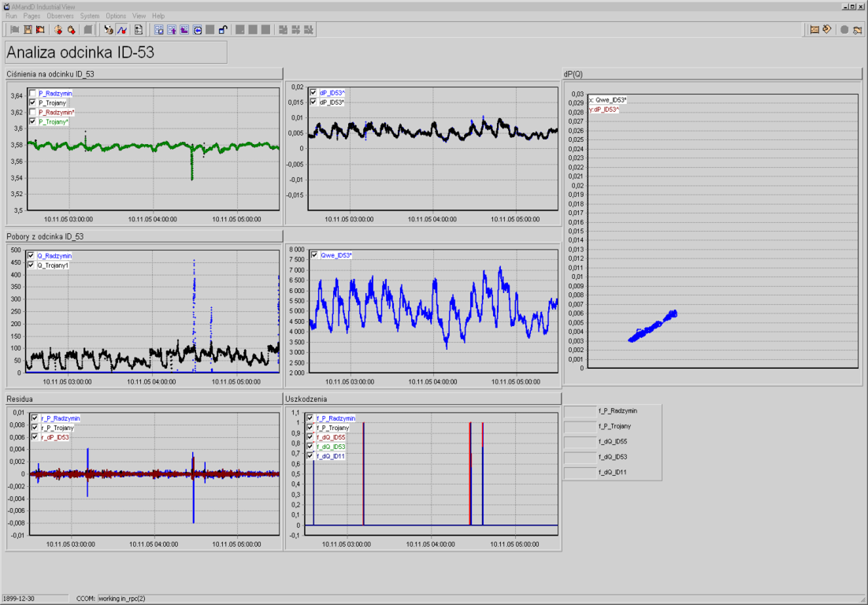Click the 'working in_rpc(2)' status text
This screenshot has height=605, width=868.
pos(122,599)
